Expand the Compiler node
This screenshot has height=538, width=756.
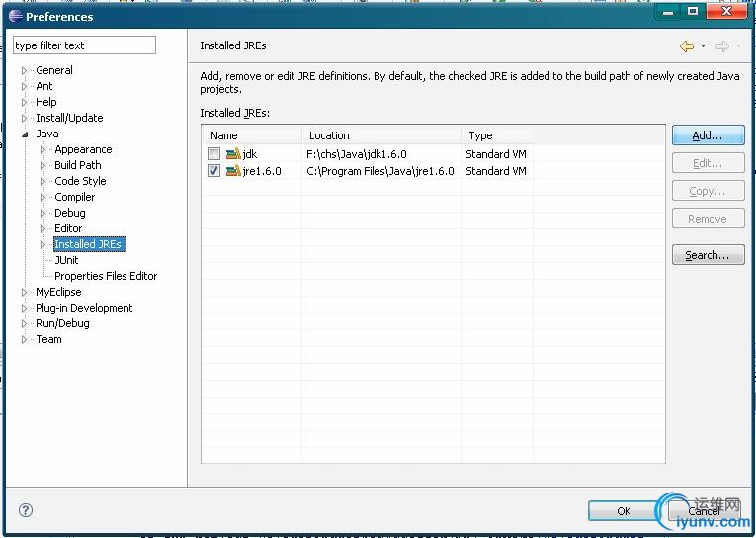point(42,198)
